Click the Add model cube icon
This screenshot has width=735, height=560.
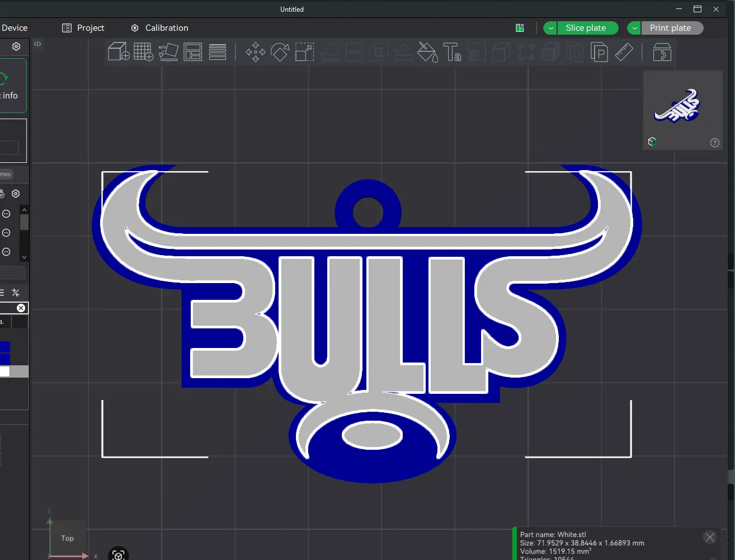[119, 52]
